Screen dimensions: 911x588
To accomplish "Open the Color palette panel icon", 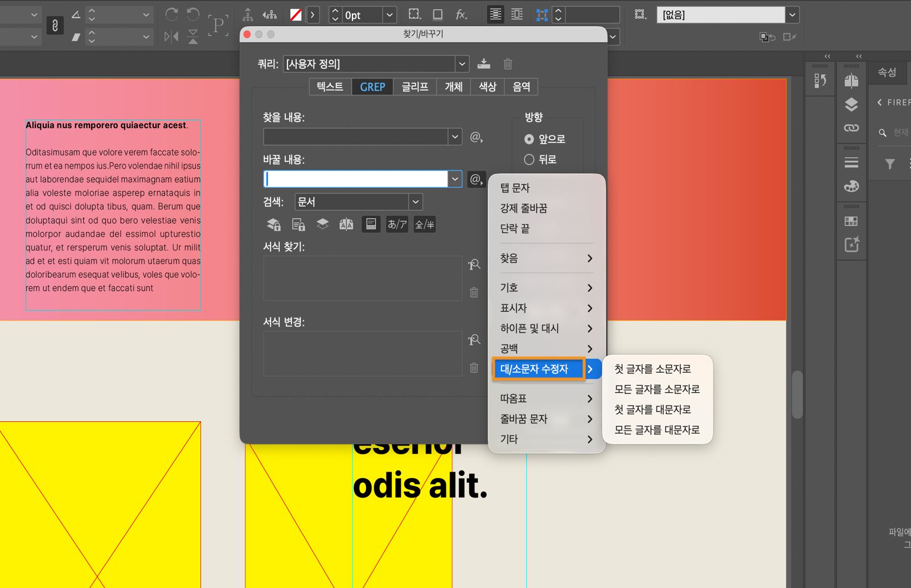I will click(x=851, y=186).
